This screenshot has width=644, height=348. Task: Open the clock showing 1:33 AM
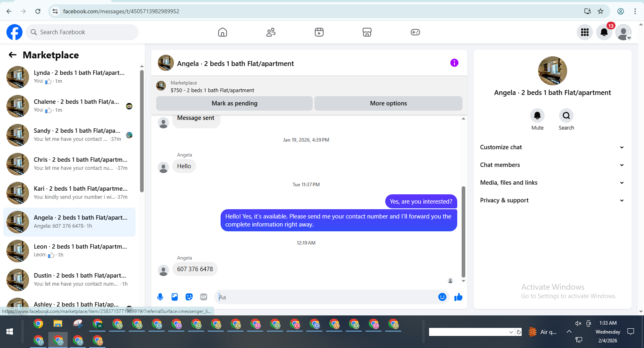click(x=608, y=323)
